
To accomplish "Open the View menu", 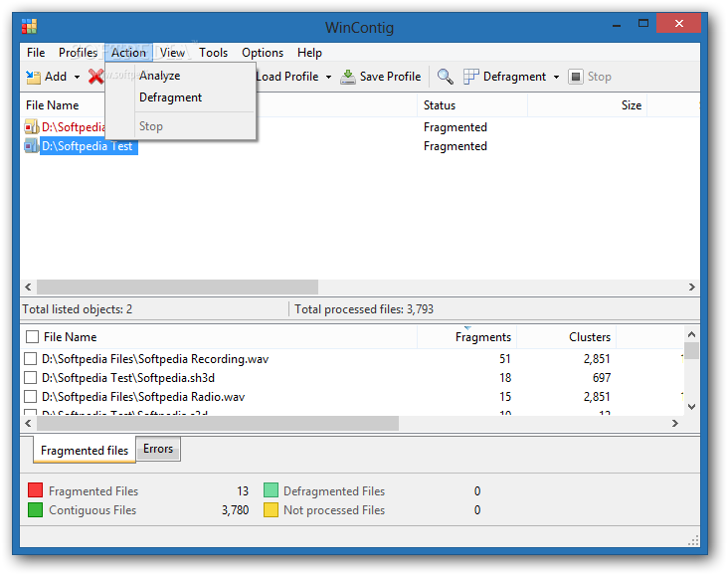I will [172, 53].
